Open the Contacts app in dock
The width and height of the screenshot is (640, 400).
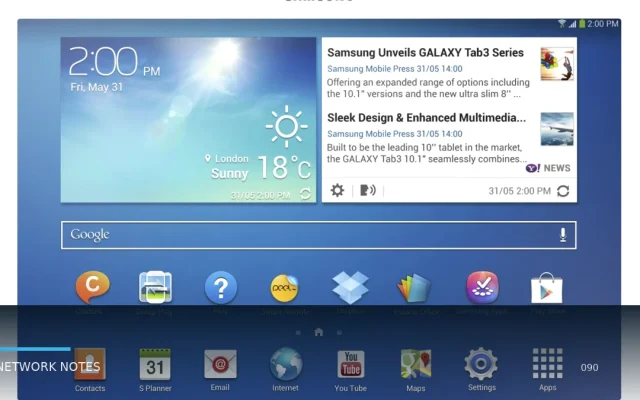click(x=90, y=364)
